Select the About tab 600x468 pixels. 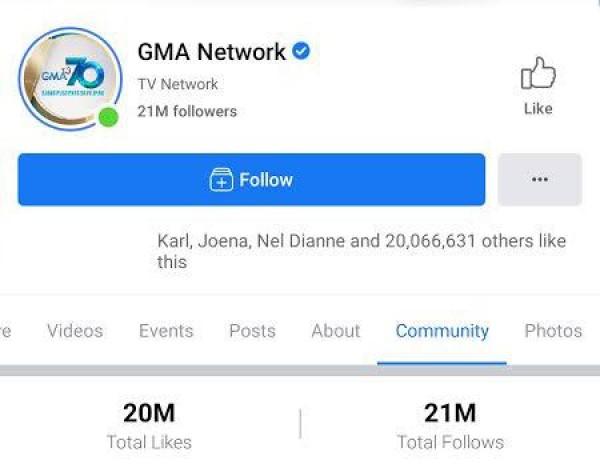click(x=335, y=331)
